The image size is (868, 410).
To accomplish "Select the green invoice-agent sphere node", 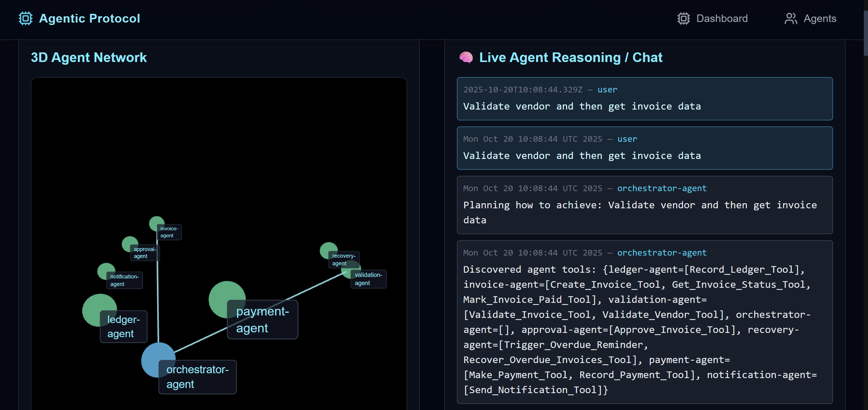I will pos(155,222).
